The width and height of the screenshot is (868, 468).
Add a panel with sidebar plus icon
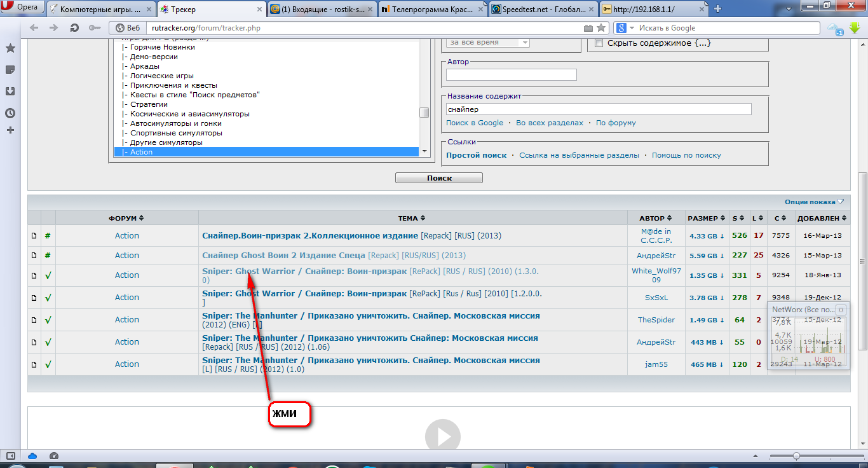10,130
